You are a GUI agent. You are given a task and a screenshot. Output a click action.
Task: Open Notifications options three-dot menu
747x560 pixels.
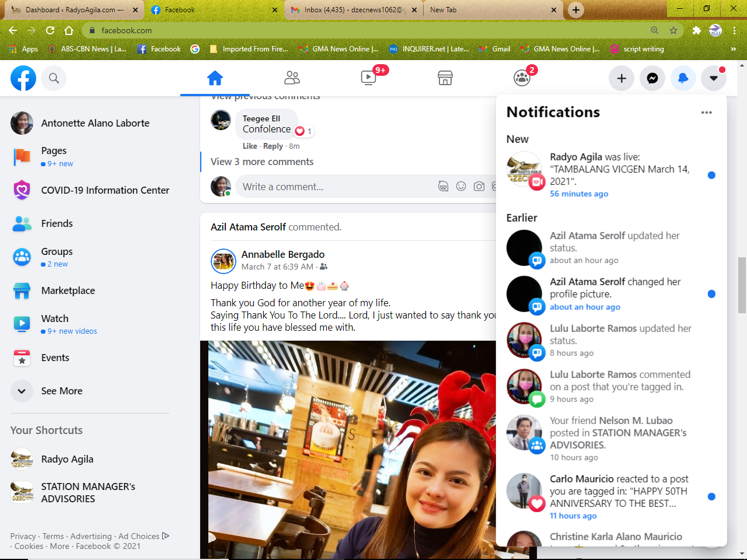pyautogui.click(x=706, y=113)
